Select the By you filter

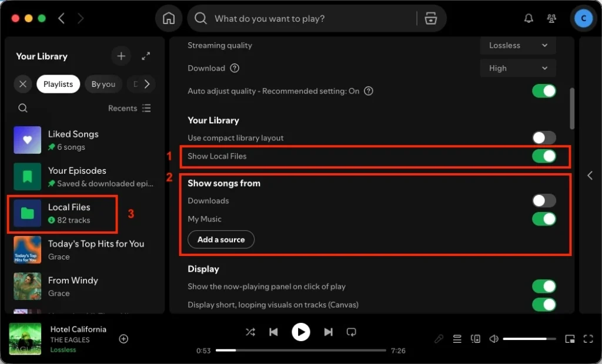[103, 84]
